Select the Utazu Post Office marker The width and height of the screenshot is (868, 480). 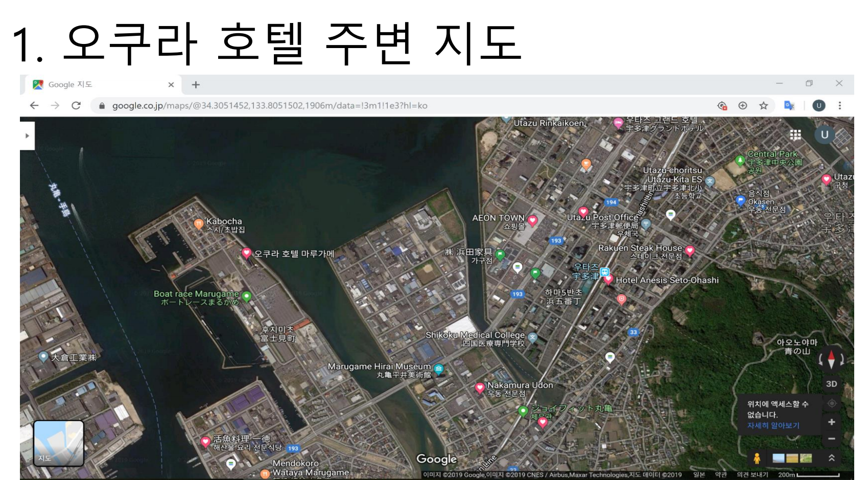(646, 223)
